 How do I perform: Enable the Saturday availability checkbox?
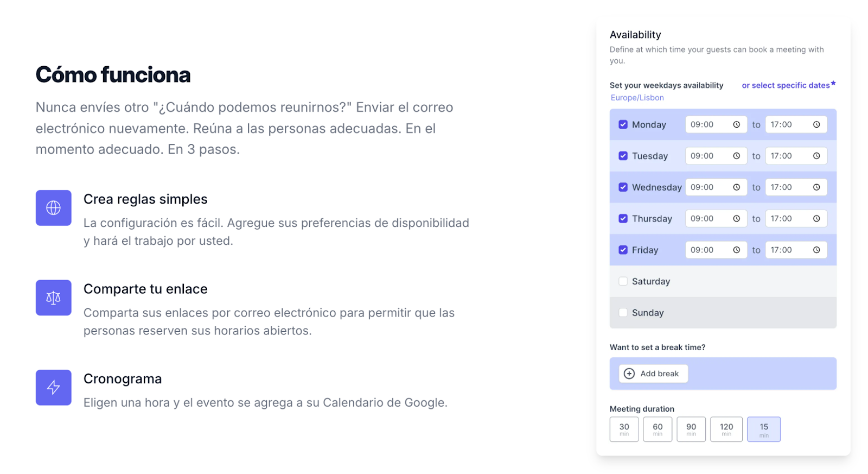pos(623,281)
